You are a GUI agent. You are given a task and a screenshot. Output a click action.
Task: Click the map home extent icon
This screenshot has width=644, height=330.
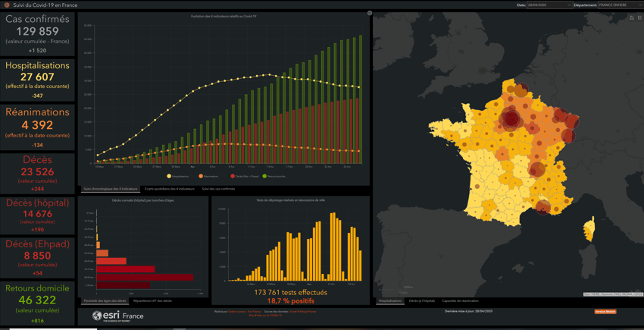[x=632, y=17]
